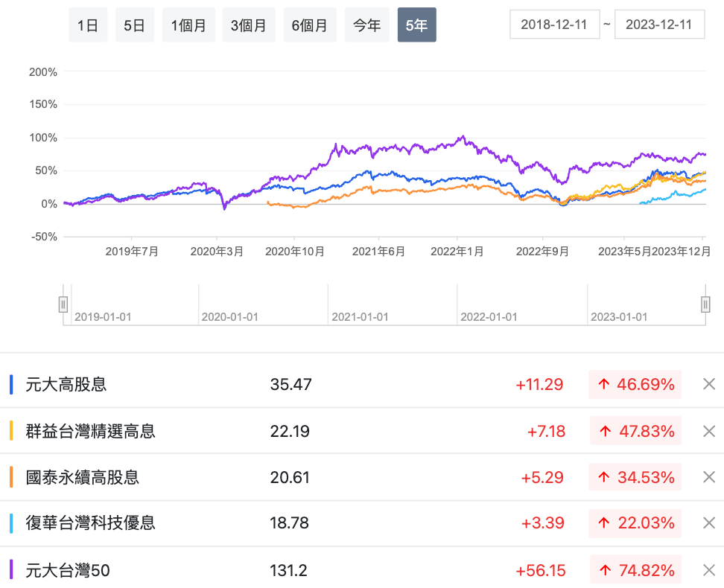Click the light blue marker for 復華台灣科技優息
Viewport: 724px width, 588px height.
click(x=11, y=523)
